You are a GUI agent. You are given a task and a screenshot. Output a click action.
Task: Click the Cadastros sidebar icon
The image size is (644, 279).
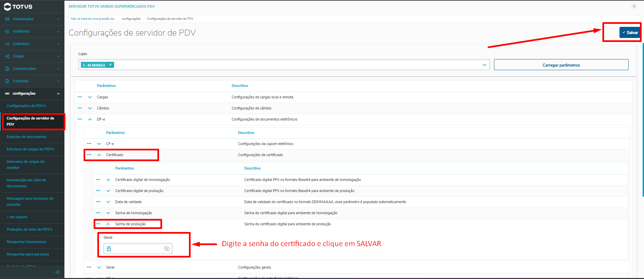point(7,44)
